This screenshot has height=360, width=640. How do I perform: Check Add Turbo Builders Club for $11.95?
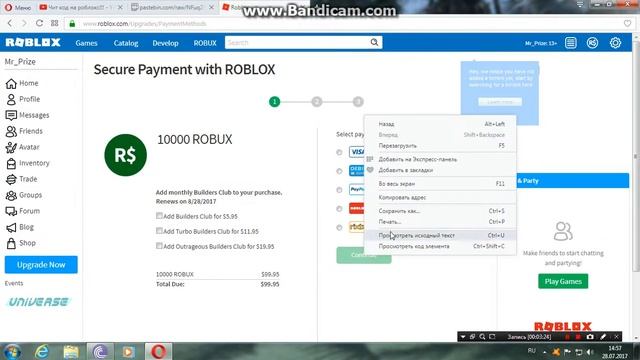pos(159,231)
